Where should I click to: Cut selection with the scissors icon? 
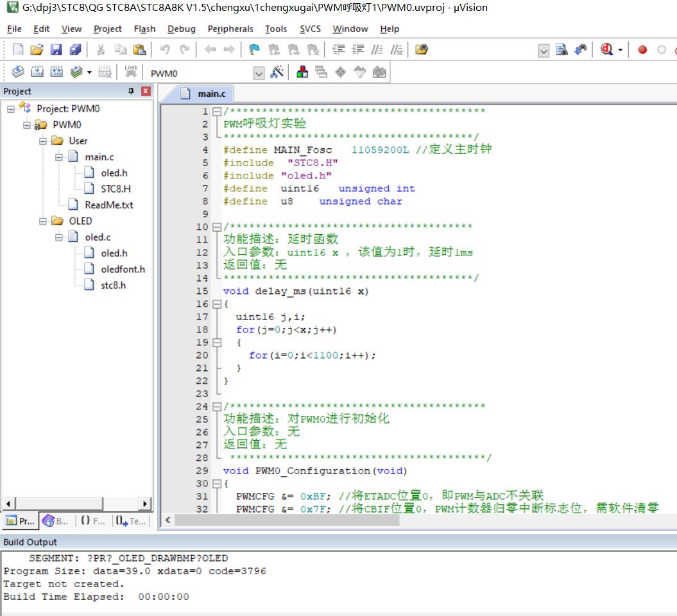(x=101, y=49)
